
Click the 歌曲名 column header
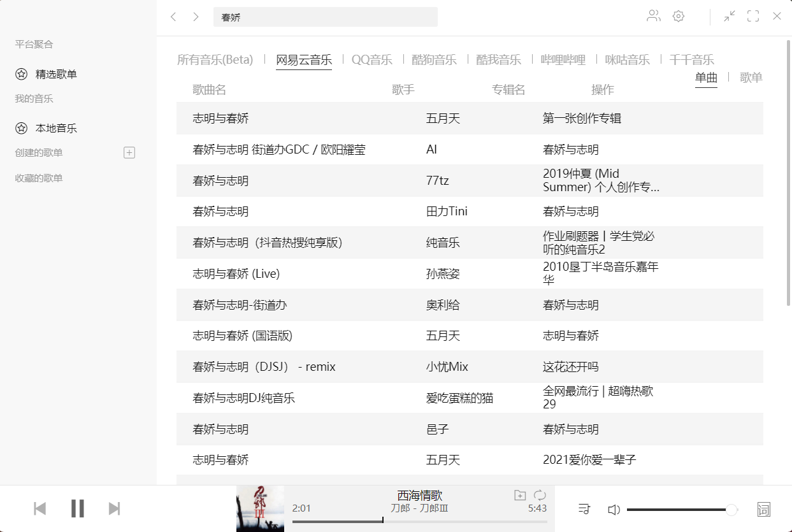click(210, 90)
